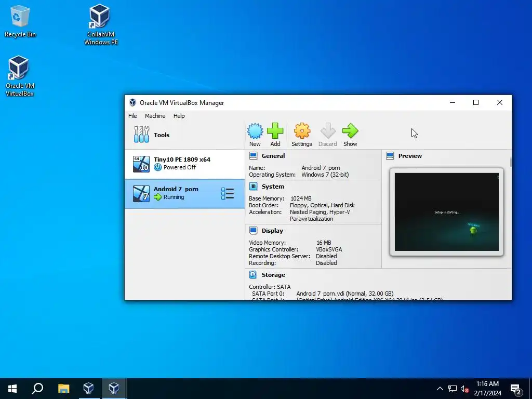This screenshot has width=532, height=399.
Task: Select the Tiny10 PE 1809 x64 machine
Action: coord(184,164)
